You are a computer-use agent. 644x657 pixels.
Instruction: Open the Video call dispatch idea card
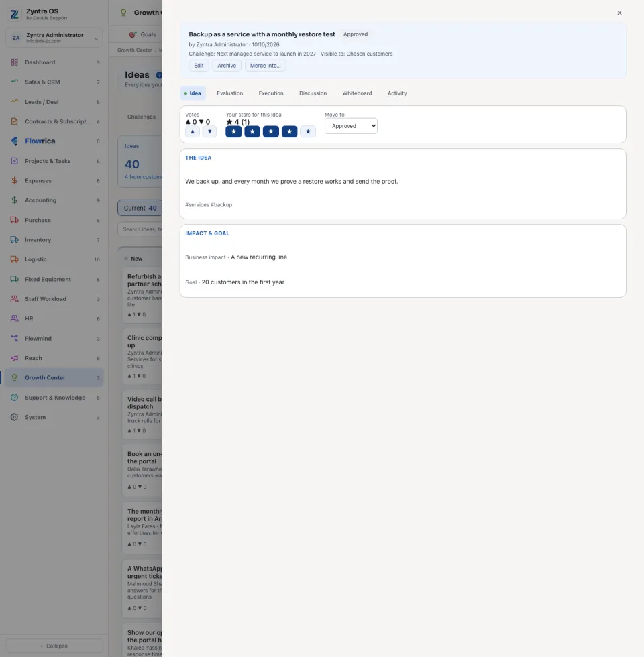(142, 414)
